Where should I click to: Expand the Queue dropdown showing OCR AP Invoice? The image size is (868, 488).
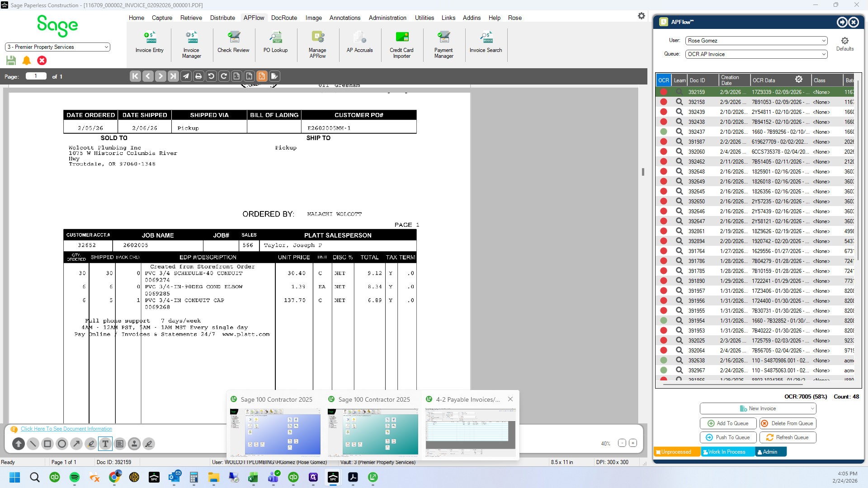pyautogui.click(x=756, y=54)
